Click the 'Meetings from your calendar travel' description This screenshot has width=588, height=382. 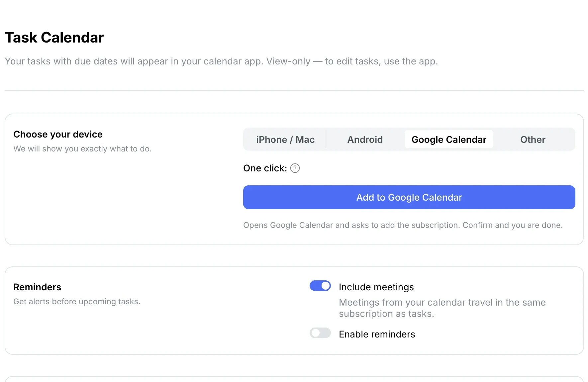[442, 308]
